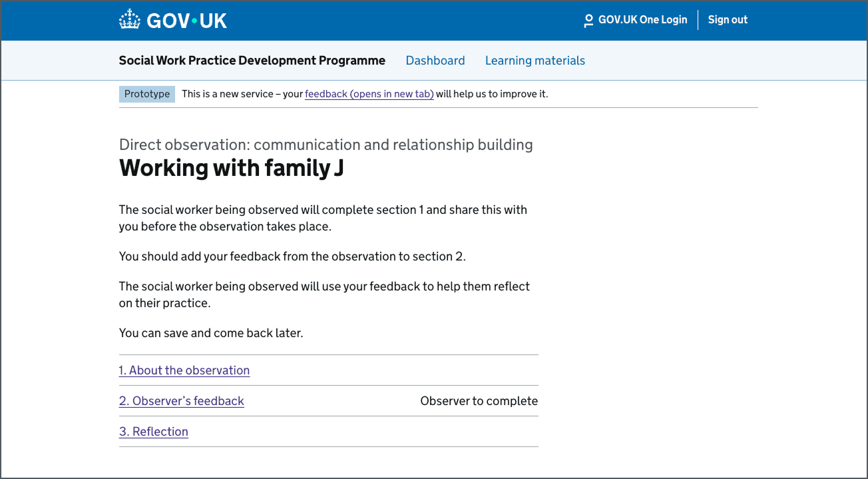Click the Observer to complete status text
This screenshot has height=479, width=868.
click(479, 400)
